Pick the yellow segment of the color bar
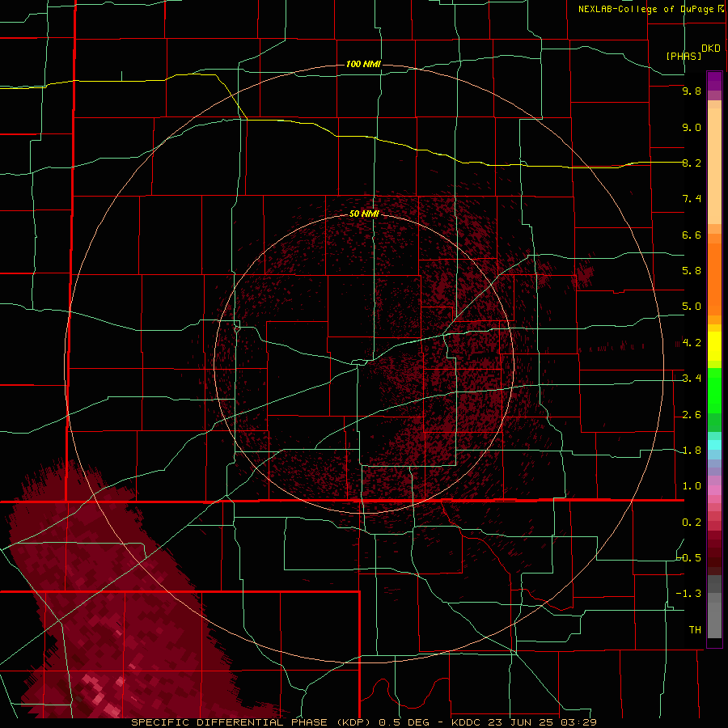The height and width of the screenshot is (728, 728). pos(714,346)
